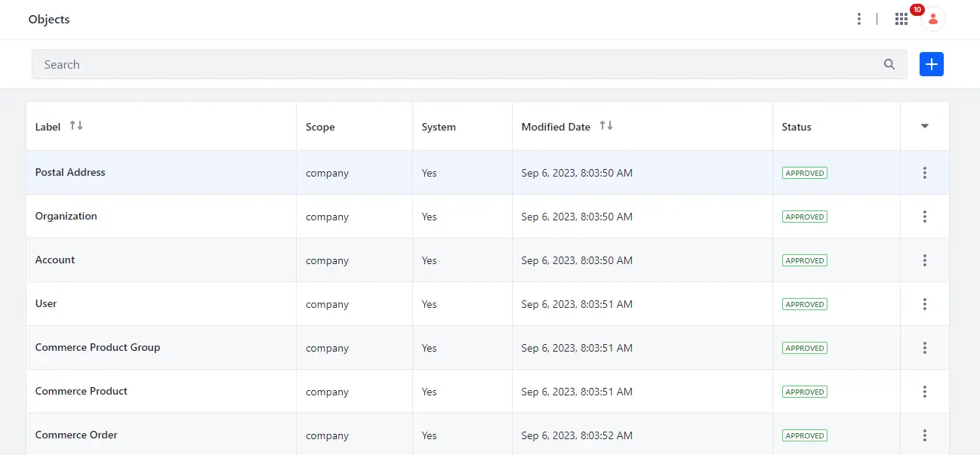This screenshot has height=455, width=980.
Task: Open the Postal Address object
Action: [x=70, y=172]
